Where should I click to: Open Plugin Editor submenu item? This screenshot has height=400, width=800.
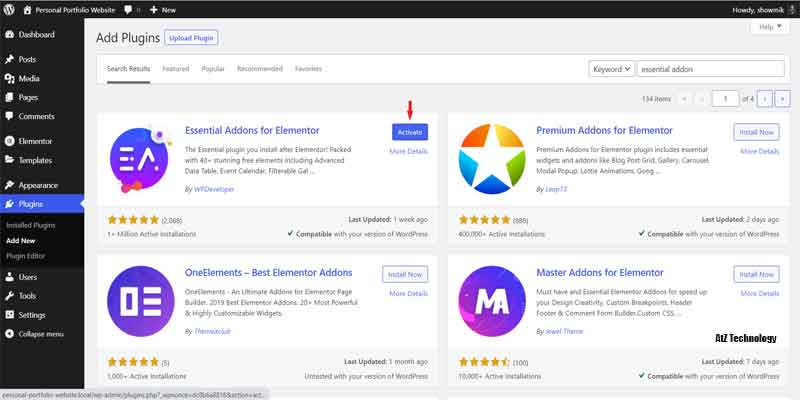point(26,256)
